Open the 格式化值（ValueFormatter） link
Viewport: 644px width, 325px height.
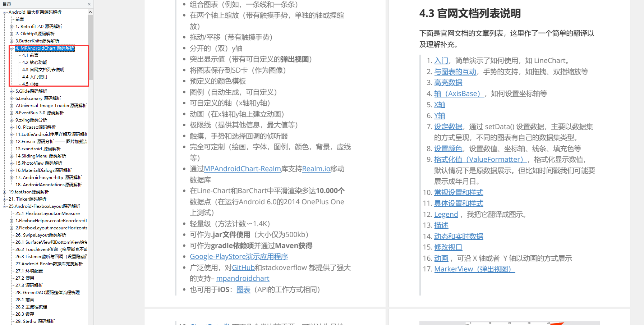480,160
